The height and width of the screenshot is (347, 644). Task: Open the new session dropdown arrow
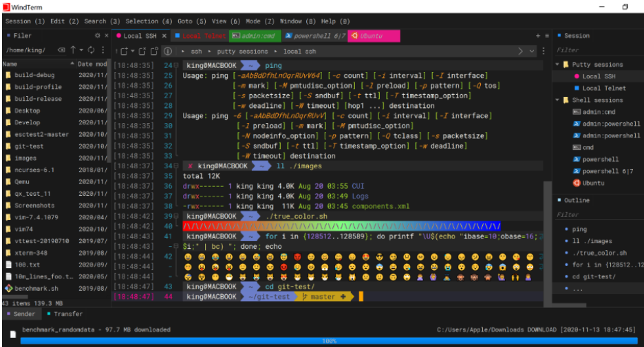point(134,51)
